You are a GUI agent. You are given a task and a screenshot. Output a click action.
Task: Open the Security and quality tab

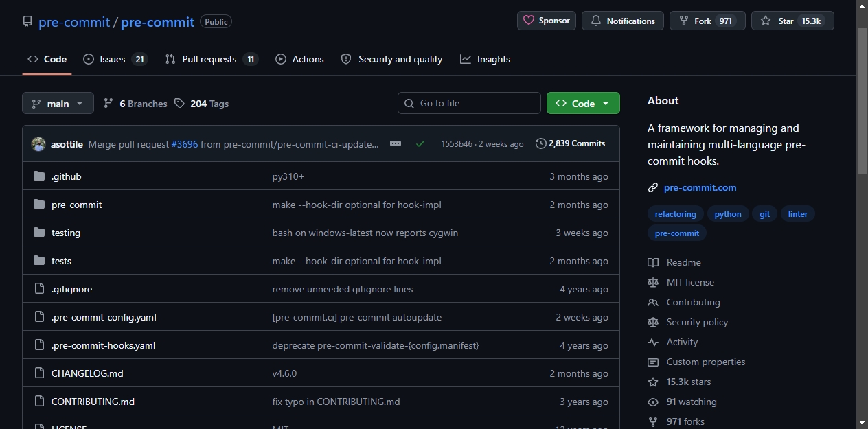[391, 59]
